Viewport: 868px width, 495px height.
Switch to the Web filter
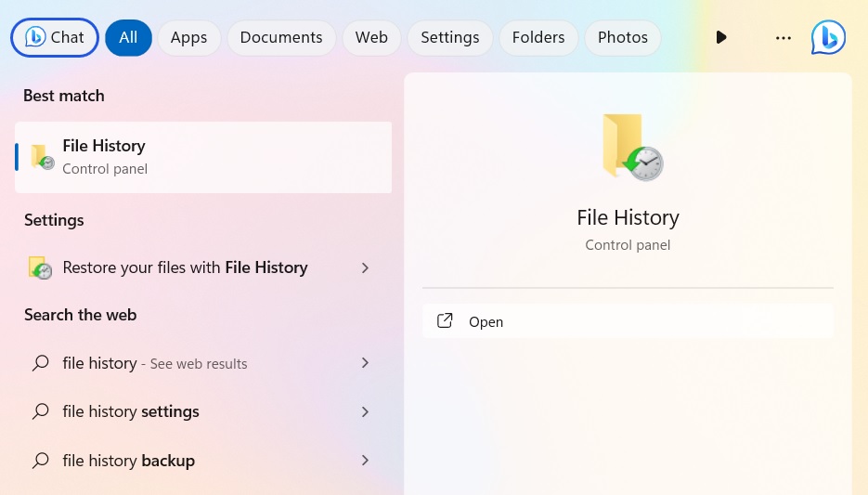(371, 38)
